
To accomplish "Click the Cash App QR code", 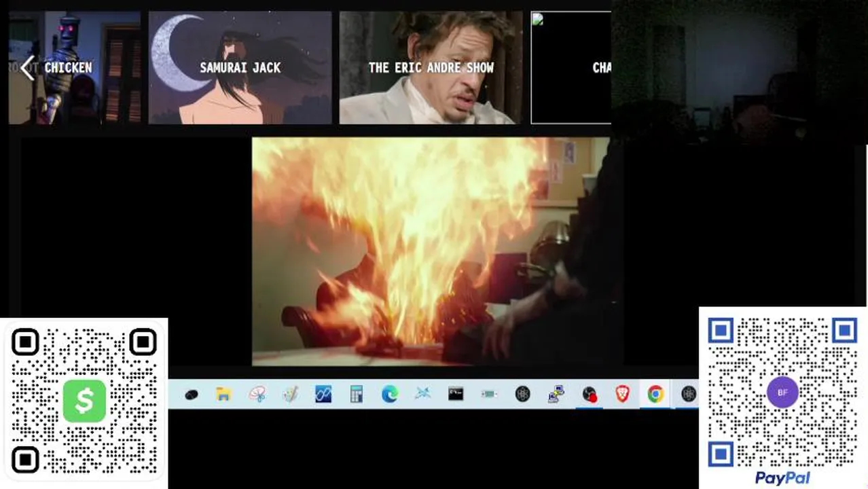I will pos(84,401).
